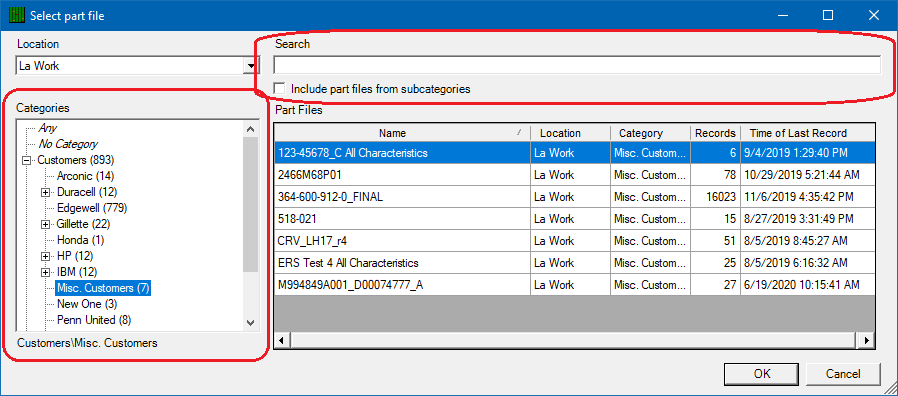Image resolution: width=898 pixels, height=396 pixels.
Task: Click the Categories vertical scrollbar thumb
Action: [x=250, y=204]
